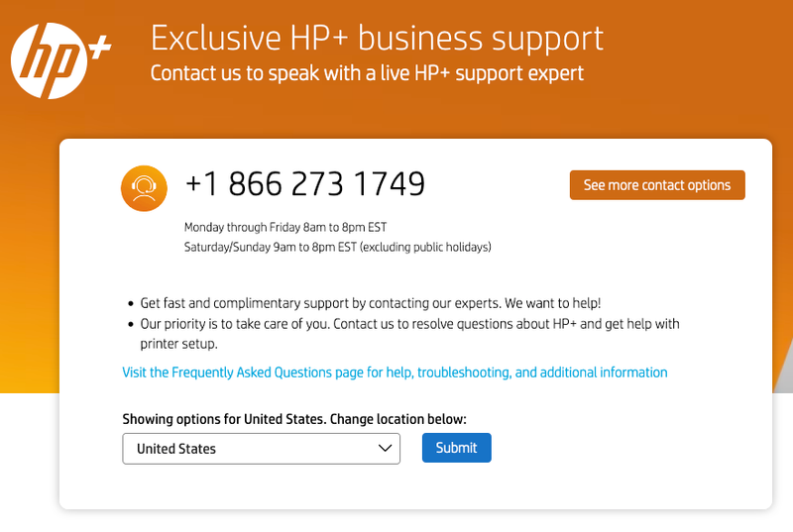793x532 pixels.
Task: Expand the United States country dropdown
Action: point(261,449)
